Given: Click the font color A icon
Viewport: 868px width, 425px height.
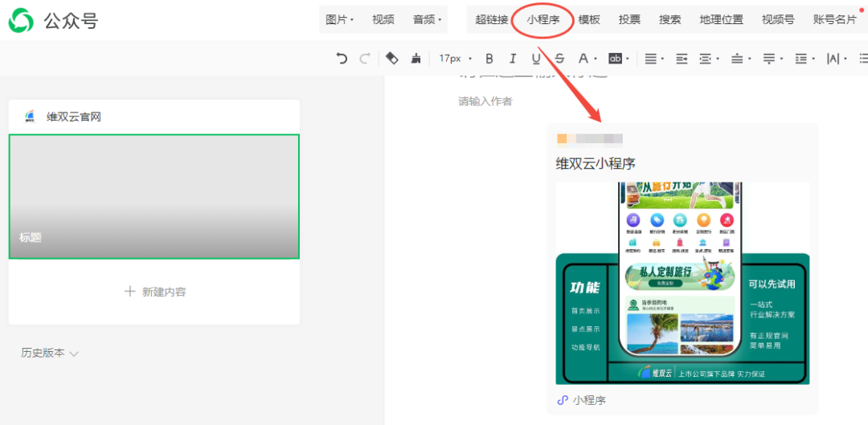Looking at the screenshot, I should click(x=583, y=58).
